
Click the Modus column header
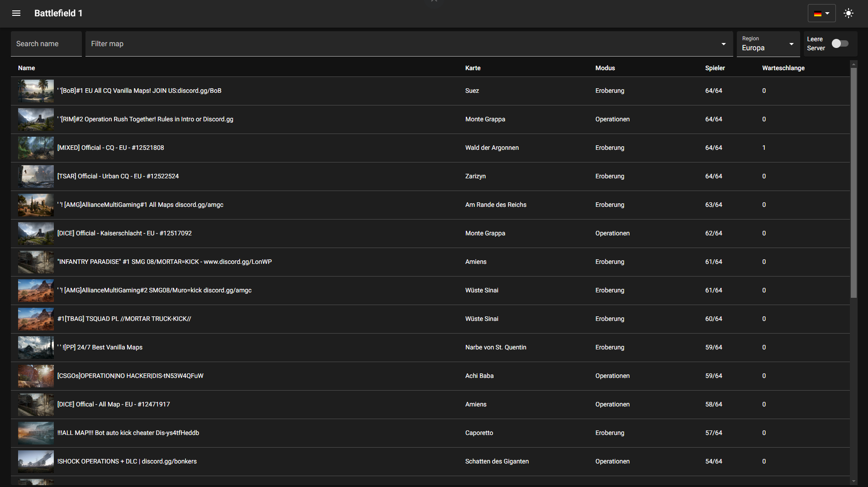tap(605, 68)
